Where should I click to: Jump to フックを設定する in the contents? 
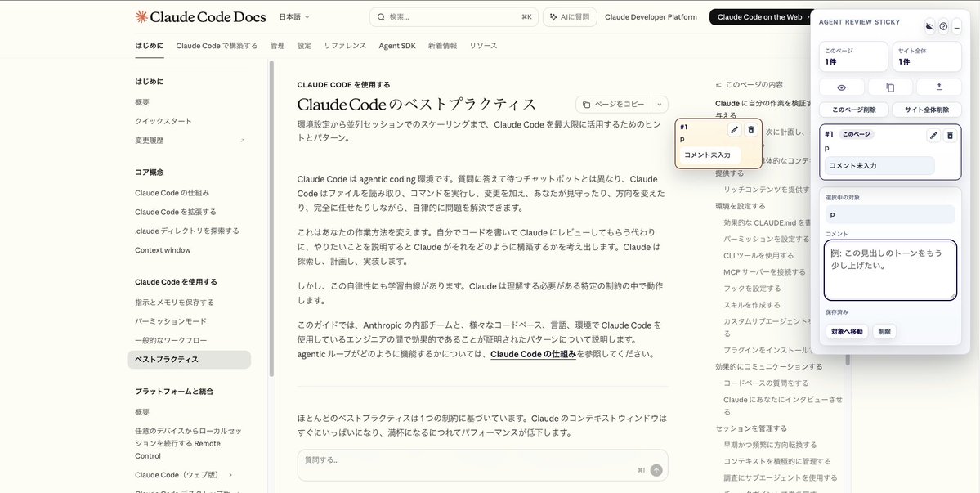752,288
